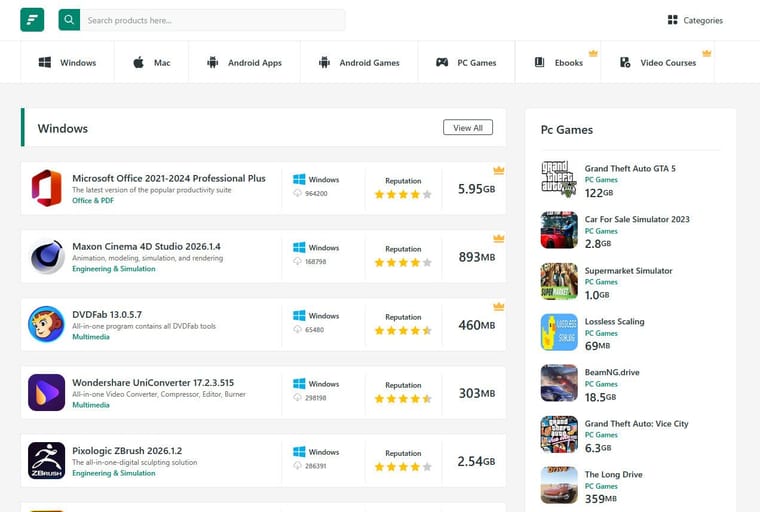
Task: Click the Maxon Cinema 4D icon
Action: [x=47, y=257]
